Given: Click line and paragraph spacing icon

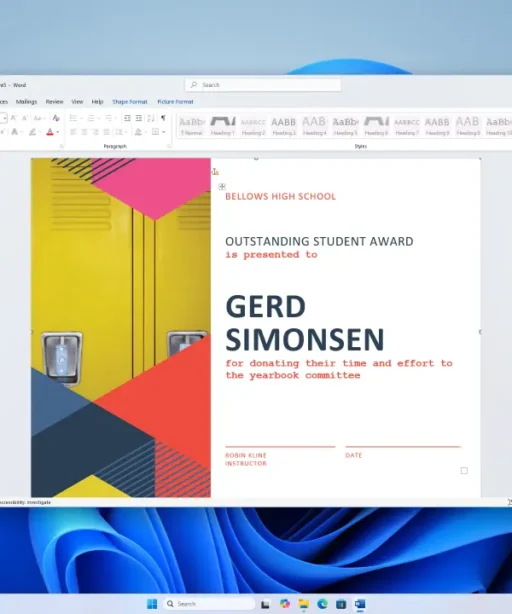Looking at the screenshot, I should (x=119, y=132).
